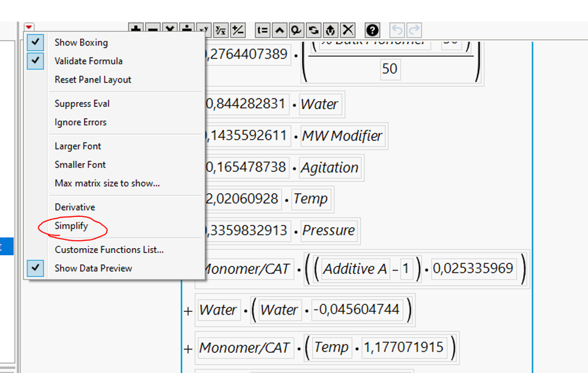Select Suppress Eval menu item
Viewport: 588px width, 373px height.
[82, 104]
